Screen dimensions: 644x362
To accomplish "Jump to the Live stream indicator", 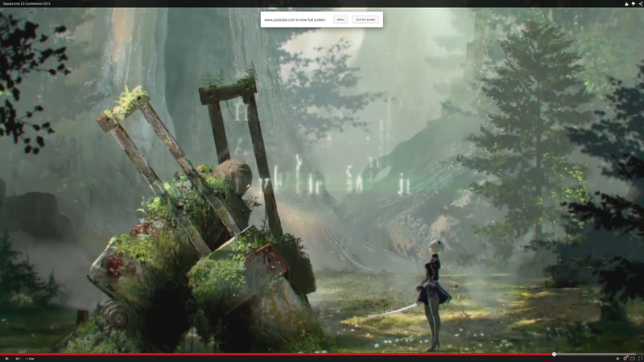I will pos(30,359).
